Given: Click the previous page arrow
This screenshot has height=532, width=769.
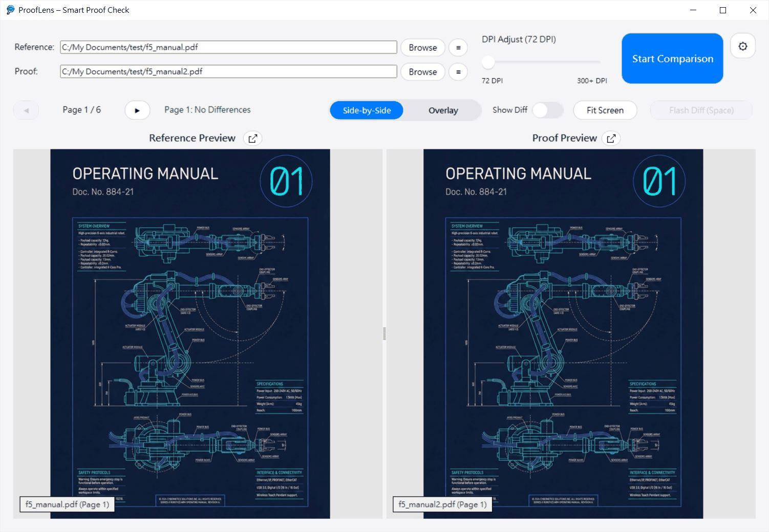Looking at the screenshot, I should [x=26, y=110].
